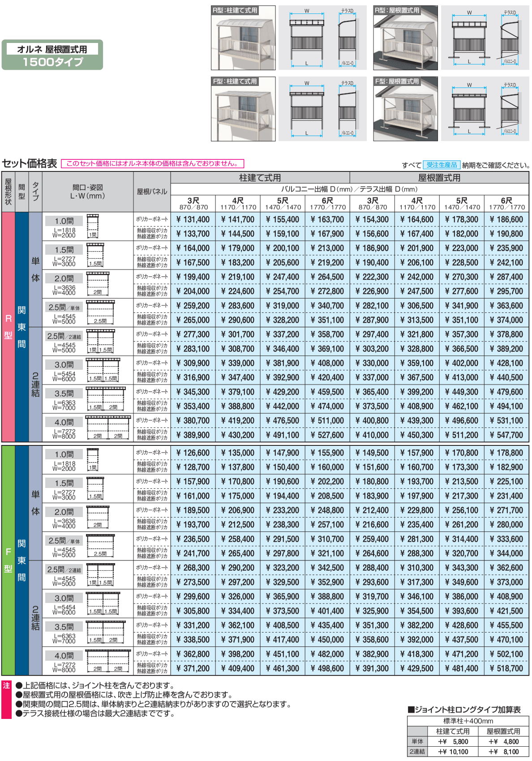Click the pink R型 side band
Image resolution: width=532 pixels, height=761 pixels.
click(9, 327)
